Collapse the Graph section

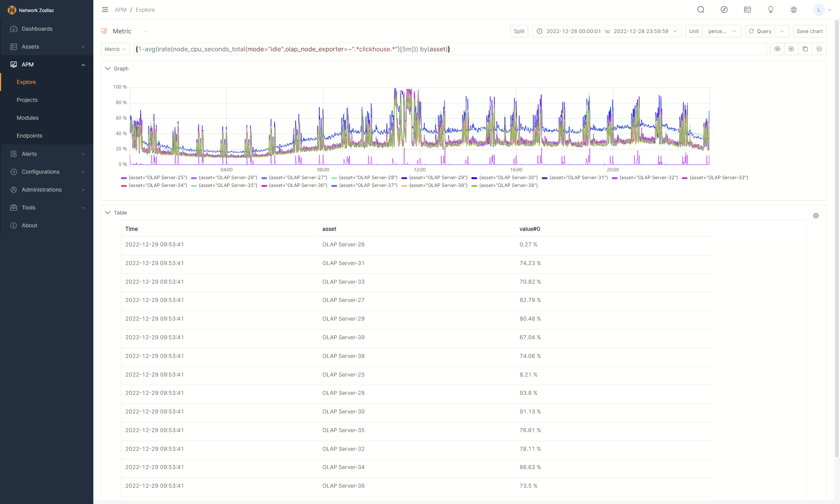tap(108, 68)
